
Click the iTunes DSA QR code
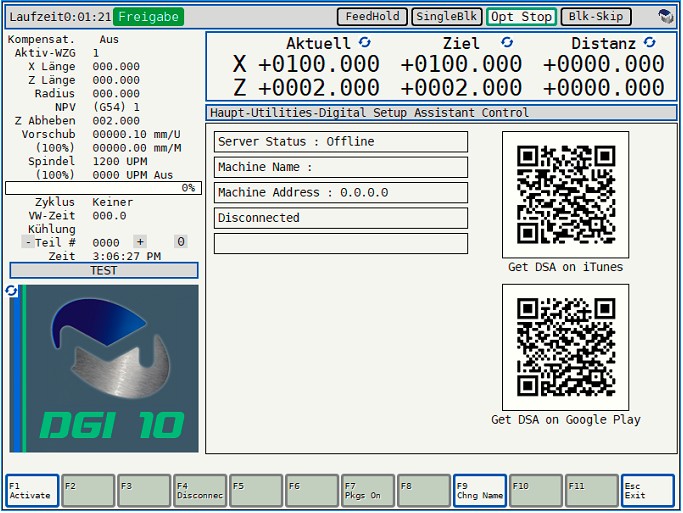565,195
